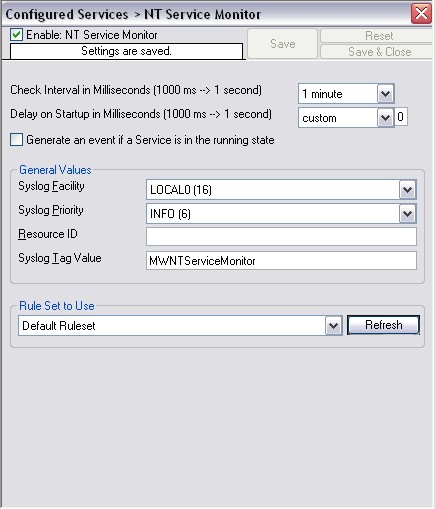Open the Rule Set to Use dropdown

[333, 325]
